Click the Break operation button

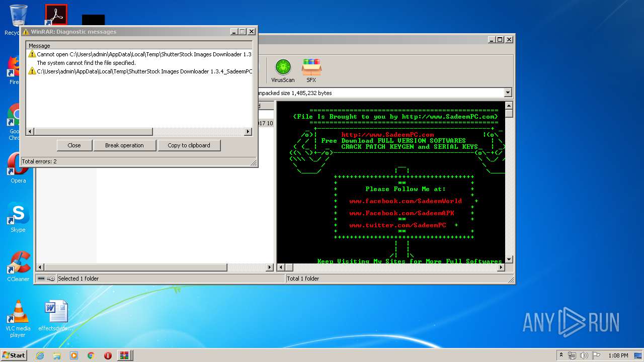124,145
